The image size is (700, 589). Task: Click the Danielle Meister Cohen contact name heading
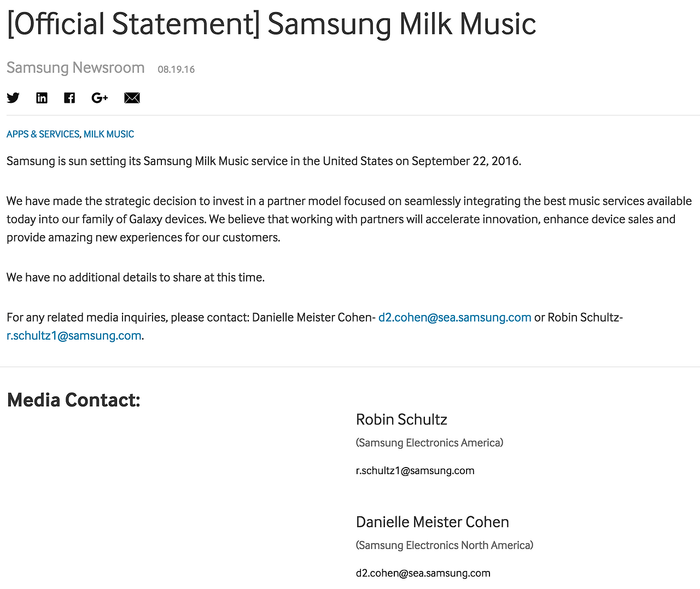[432, 522]
